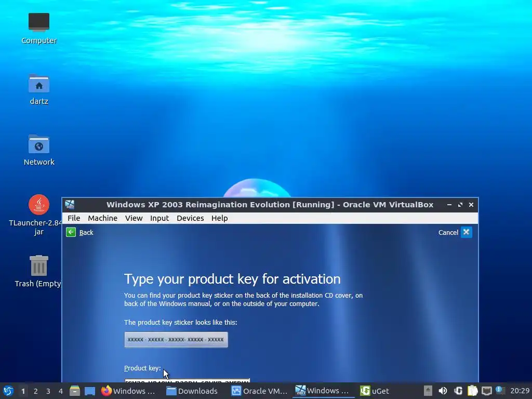Viewport: 532px width, 399px height.
Task: Click the Back link in activation wizard
Action: (86, 232)
